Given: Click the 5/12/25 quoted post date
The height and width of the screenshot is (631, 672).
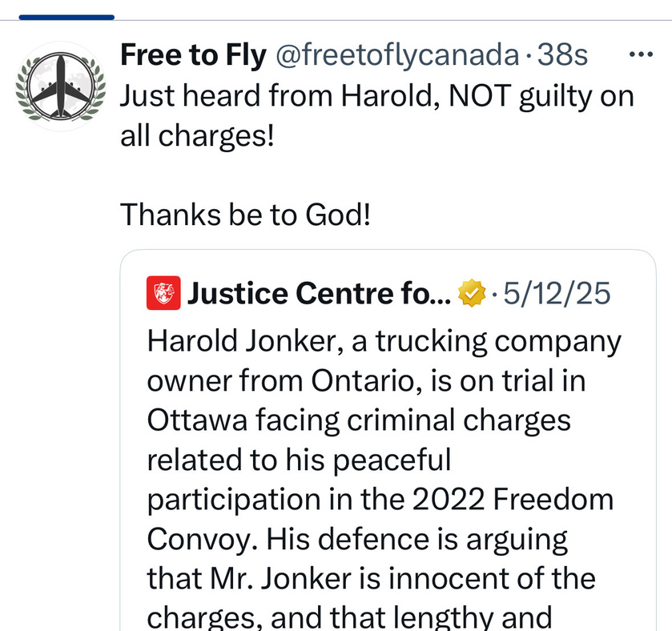Looking at the screenshot, I should point(557,293).
